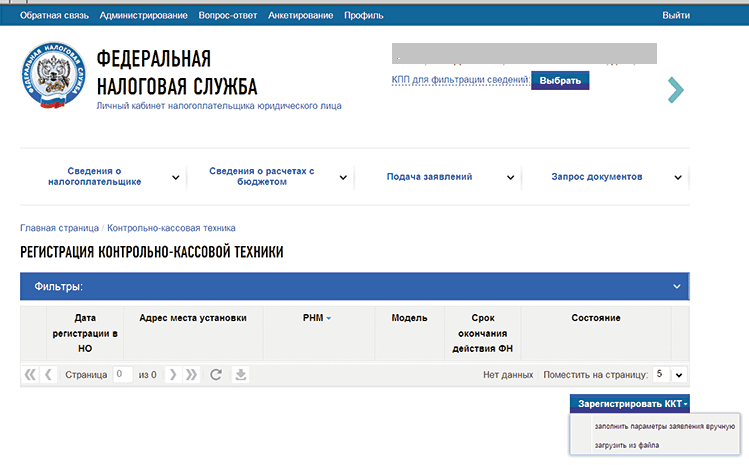This screenshot has width=749, height=465.
Task: Click Личный кабинет налогоплательщика юридического лица subtitle
Action: coord(219,106)
